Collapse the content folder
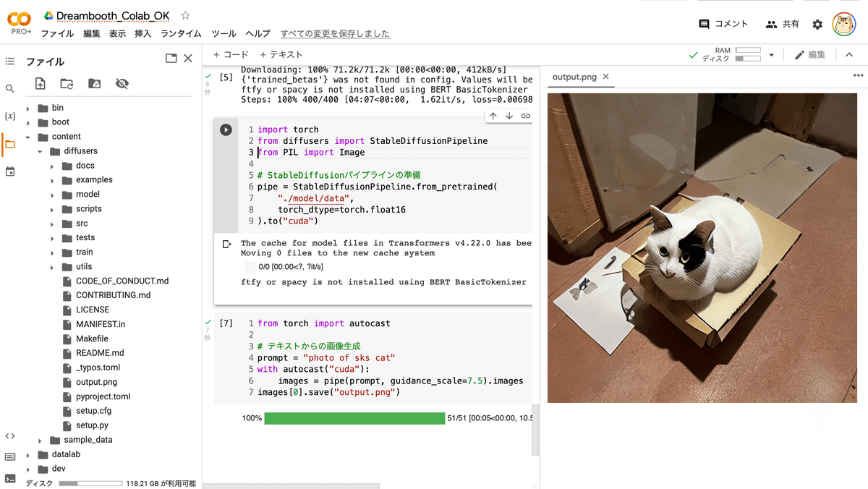The width and height of the screenshot is (868, 489). click(x=28, y=137)
